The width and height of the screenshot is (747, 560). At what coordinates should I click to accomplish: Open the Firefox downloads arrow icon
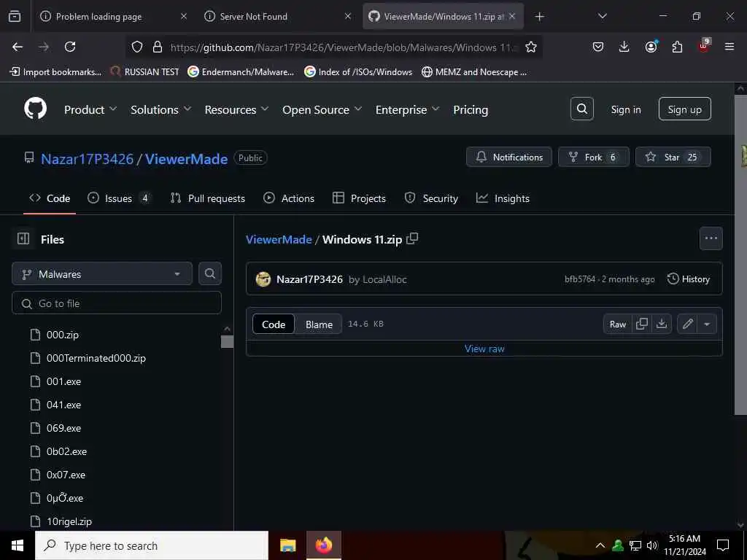click(624, 47)
